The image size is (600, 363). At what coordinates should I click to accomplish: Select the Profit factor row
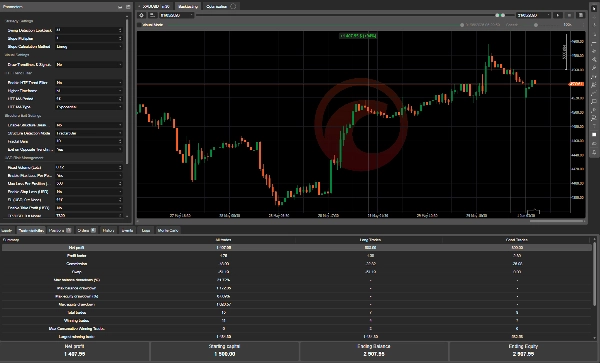(297, 256)
